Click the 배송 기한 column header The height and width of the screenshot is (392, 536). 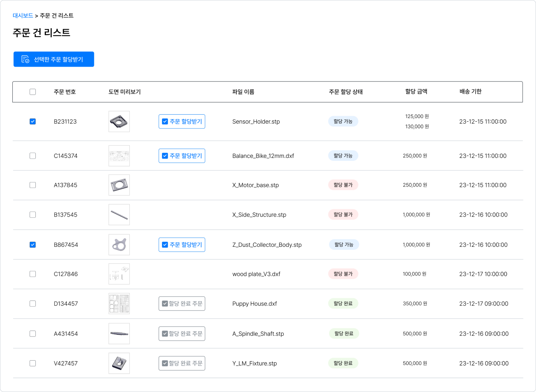[471, 92]
